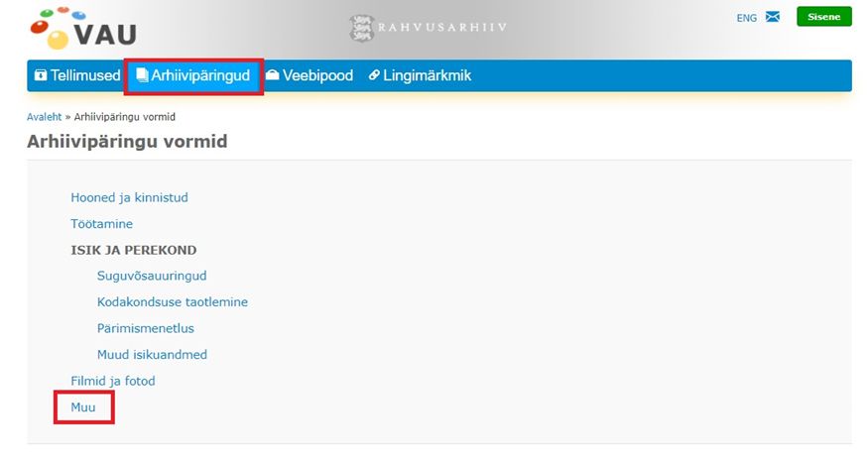This screenshot has height=461, width=868.
Task: Click the Veebipood basket icon
Action: [273, 75]
